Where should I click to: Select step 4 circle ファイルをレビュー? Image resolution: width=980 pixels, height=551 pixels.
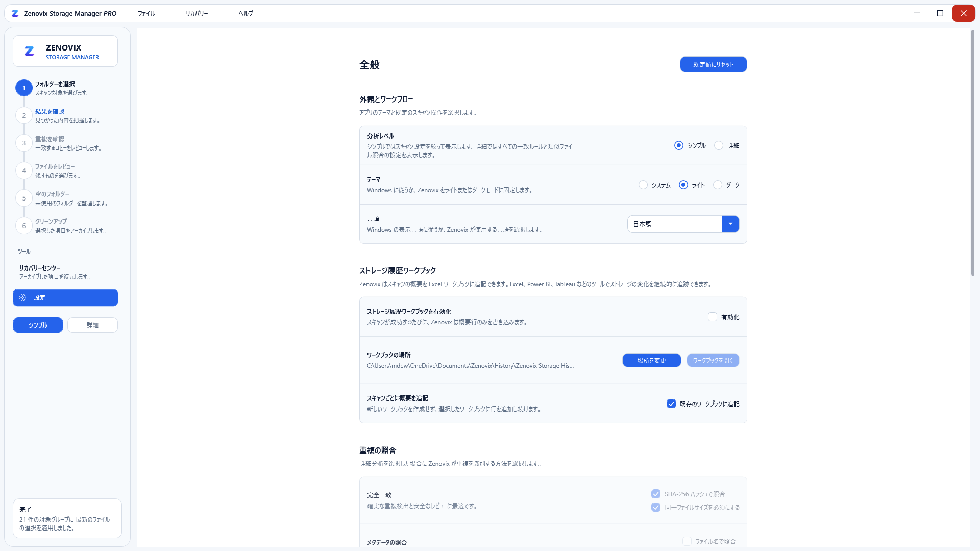click(x=24, y=171)
